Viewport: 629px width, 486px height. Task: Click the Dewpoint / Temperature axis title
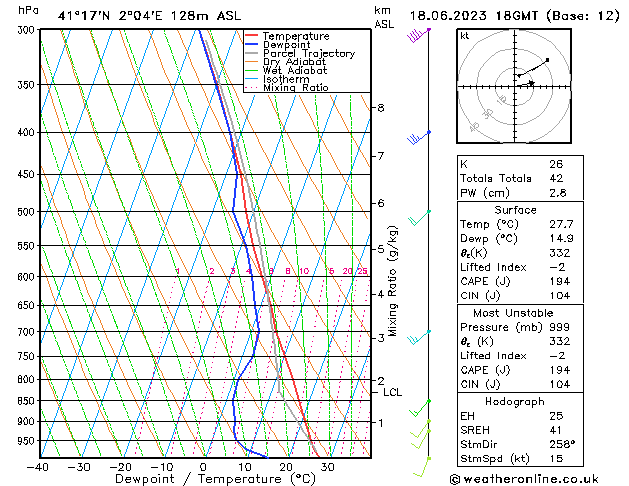coord(215,479)
